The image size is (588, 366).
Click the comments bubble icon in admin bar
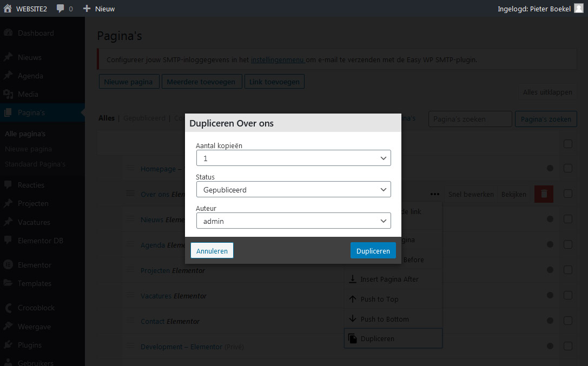point(61,9)
